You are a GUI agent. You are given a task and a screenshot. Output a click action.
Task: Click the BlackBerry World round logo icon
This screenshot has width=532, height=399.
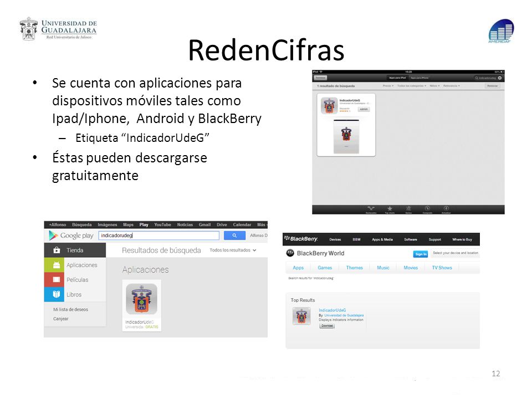290,253
